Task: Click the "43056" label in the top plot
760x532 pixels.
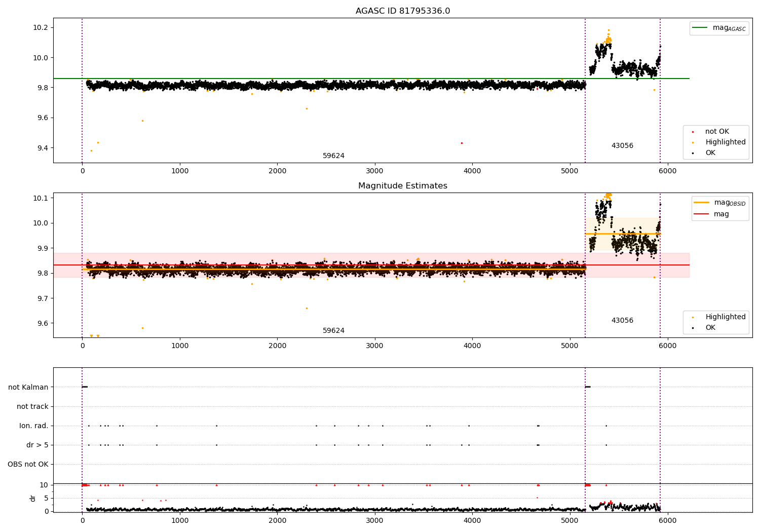Action: pos(622,146)
